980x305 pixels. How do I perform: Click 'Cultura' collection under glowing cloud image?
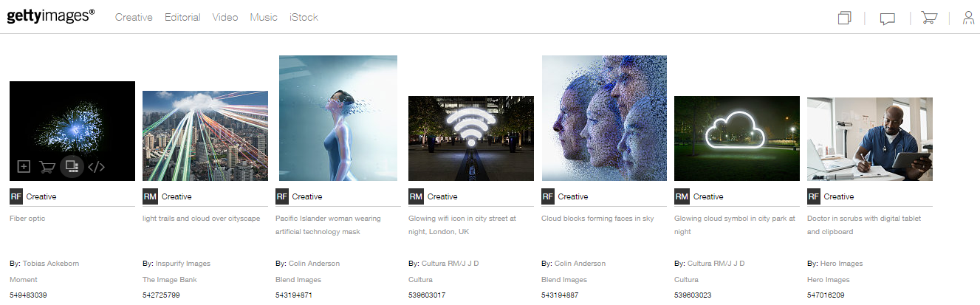click(686, 280)
